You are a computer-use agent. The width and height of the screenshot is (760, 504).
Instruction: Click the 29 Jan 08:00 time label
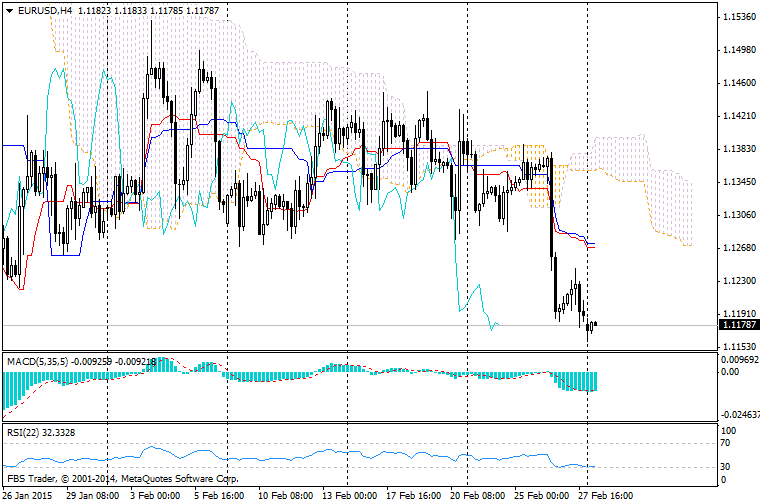92,496
